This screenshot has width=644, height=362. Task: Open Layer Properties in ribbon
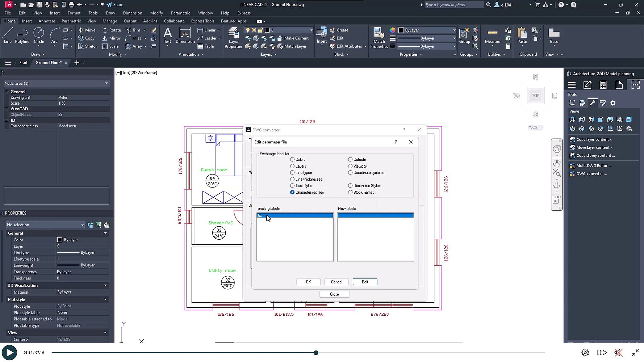tap(233, 38)
